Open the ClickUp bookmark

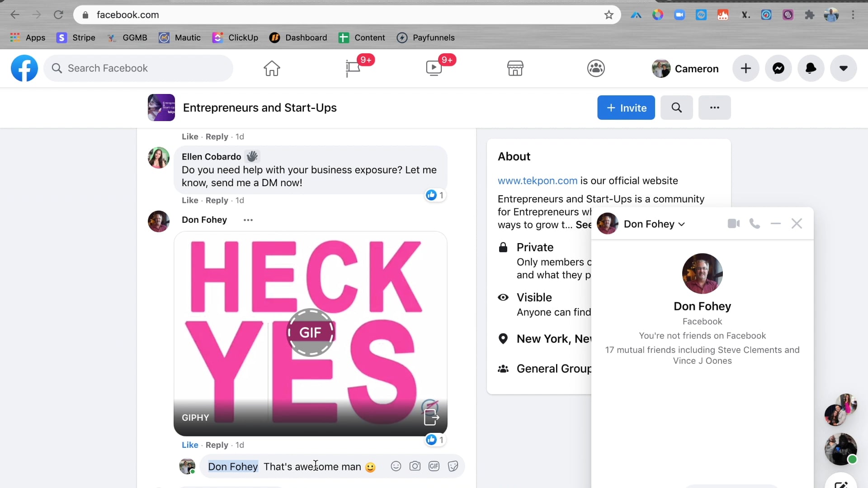click(x=235, y=38)
